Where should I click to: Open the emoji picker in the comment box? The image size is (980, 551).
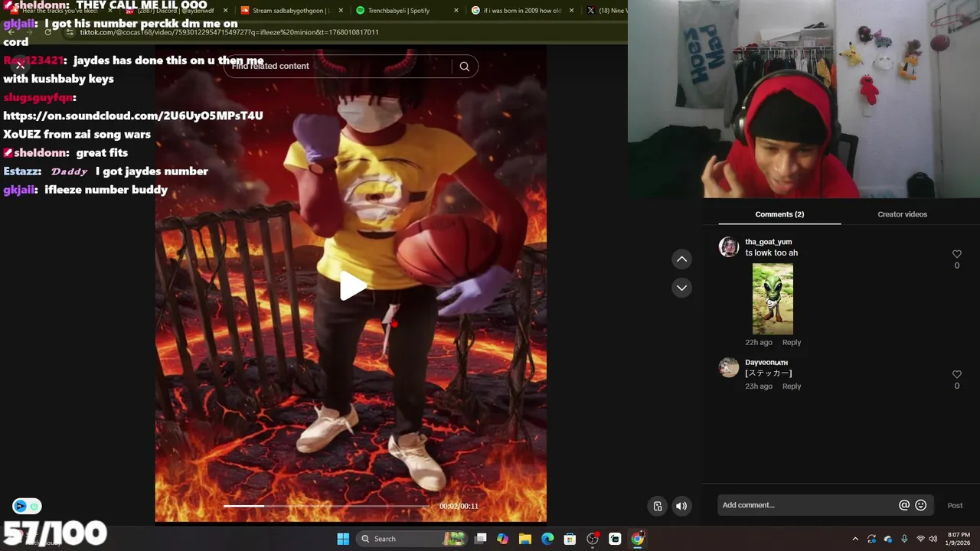(x=921, y=505)
